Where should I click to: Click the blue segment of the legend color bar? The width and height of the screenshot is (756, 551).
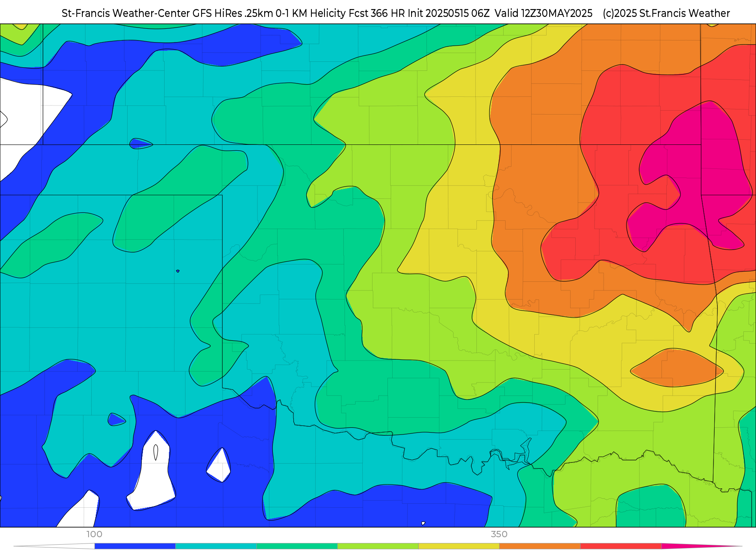[x=135, y=546]
